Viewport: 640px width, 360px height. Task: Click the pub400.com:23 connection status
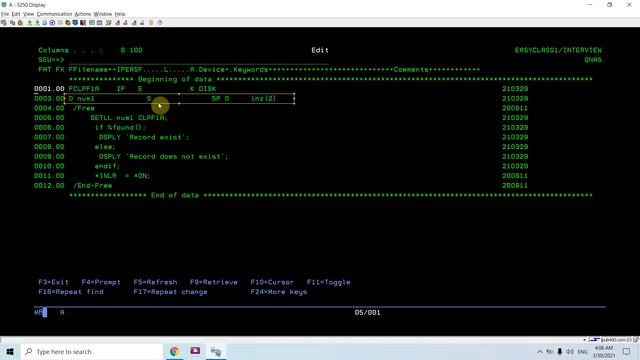tap(616, 340)
